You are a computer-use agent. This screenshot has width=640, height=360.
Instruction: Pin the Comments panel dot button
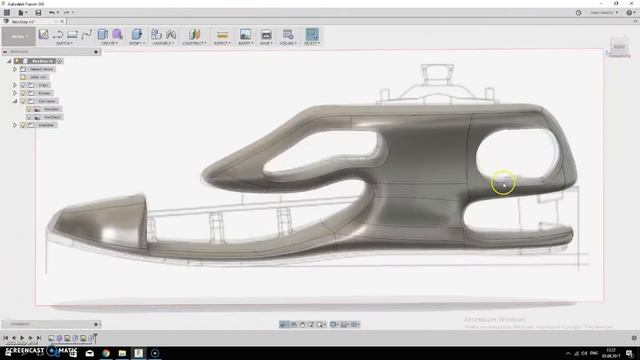(96, 324)
